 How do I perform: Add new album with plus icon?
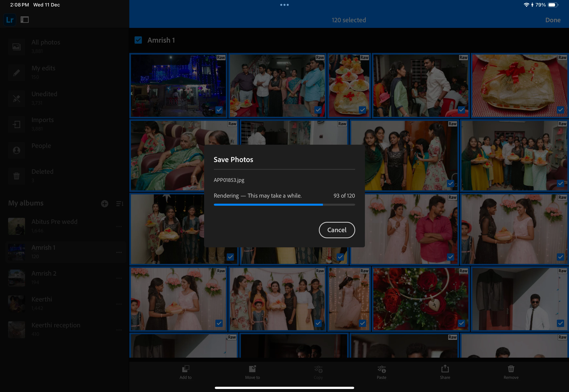pyautogui.click(x=105, y=204)
